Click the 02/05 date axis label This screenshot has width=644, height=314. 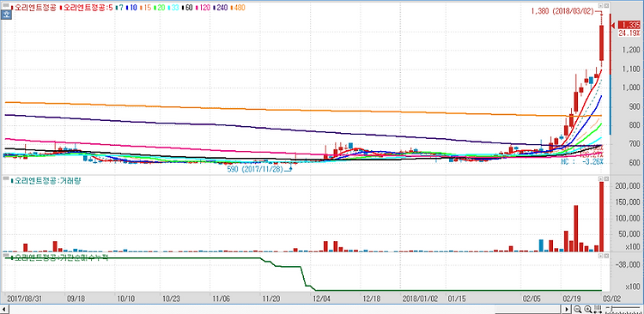532,298
